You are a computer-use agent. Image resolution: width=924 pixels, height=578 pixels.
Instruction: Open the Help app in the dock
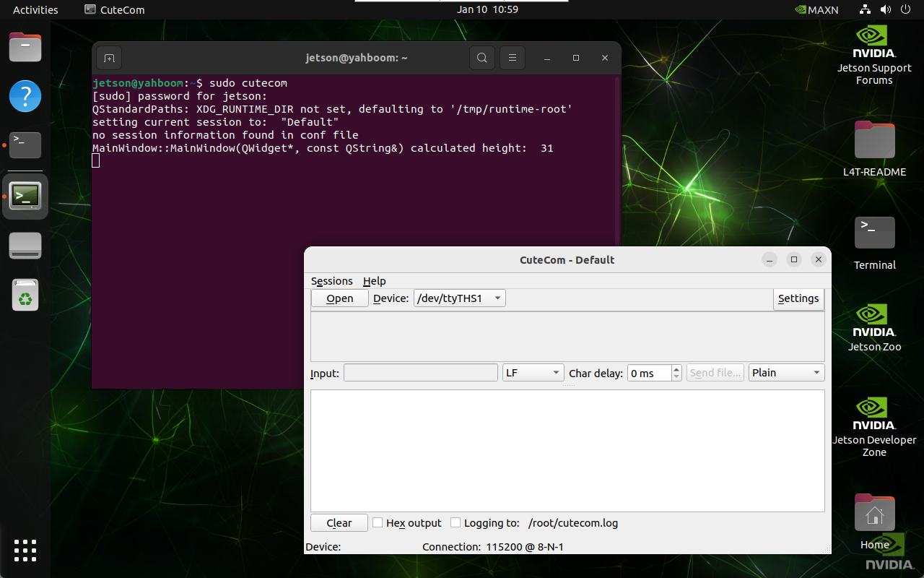pyautogui.click(x=25, y=96)
